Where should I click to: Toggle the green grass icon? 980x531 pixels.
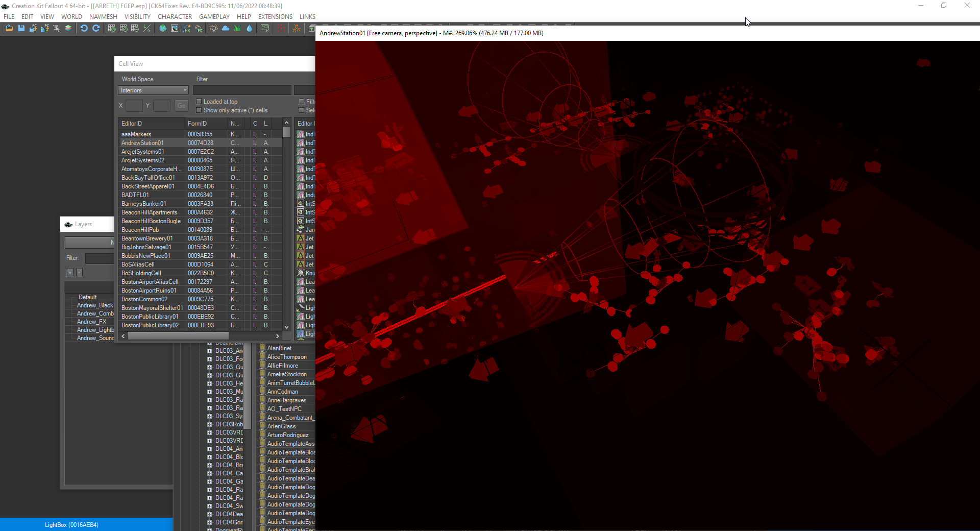point(237,29)
